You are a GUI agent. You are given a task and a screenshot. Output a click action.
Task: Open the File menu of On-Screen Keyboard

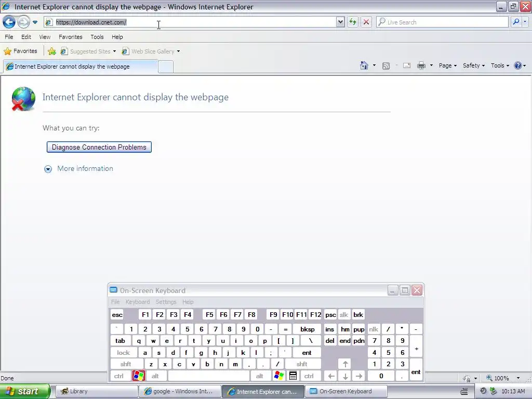tap(115, 302)
